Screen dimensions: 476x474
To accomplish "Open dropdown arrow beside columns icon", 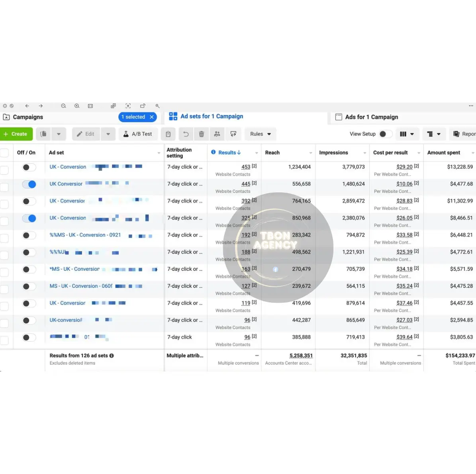I will tap(412, 134).
